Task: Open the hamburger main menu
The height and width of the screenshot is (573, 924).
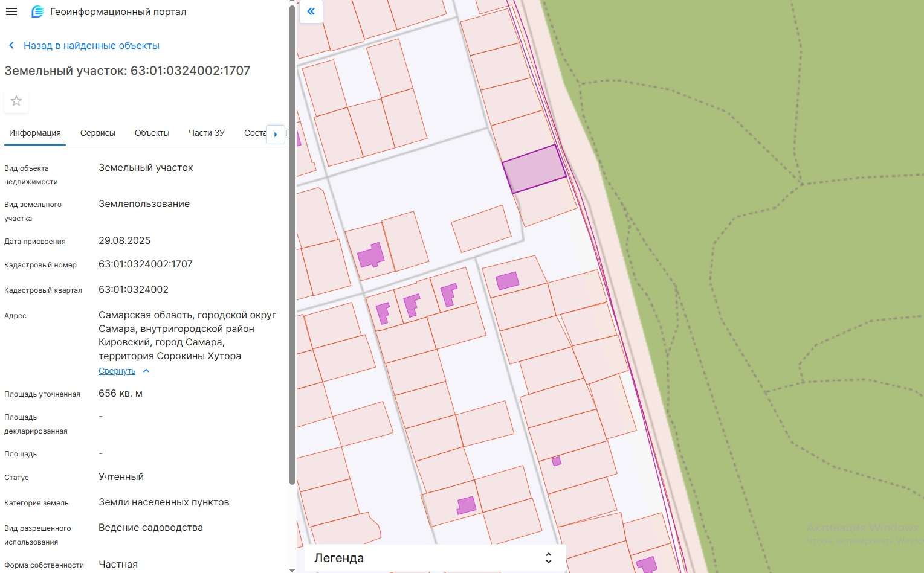Action: pos(11,11)
